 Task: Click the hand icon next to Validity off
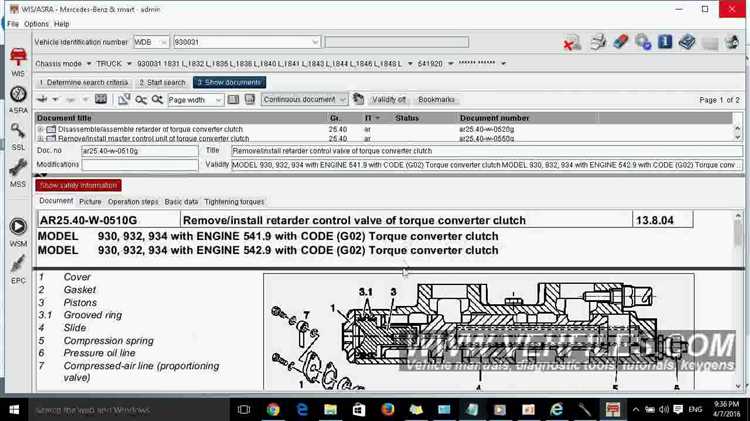tap(358, 99)
